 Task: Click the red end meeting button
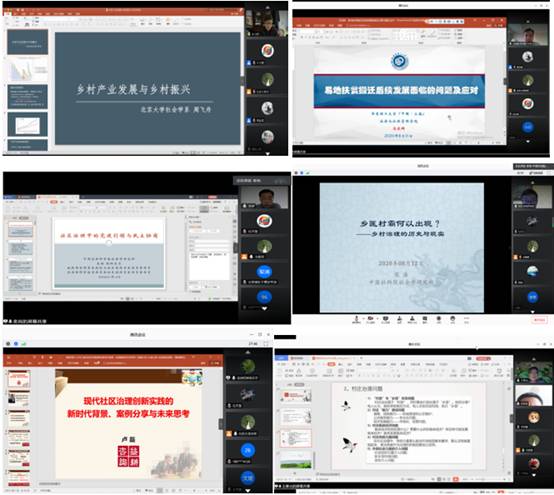click(x=539, y=319)
